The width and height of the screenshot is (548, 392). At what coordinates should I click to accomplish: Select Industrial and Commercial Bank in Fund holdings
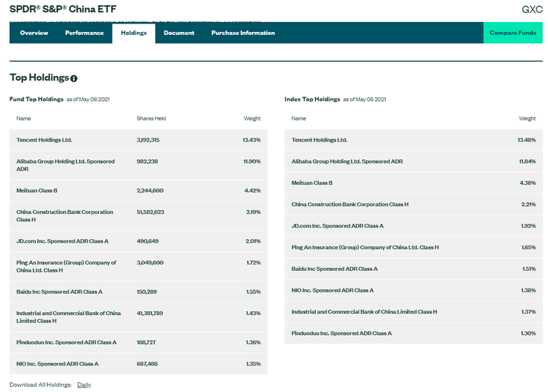[68, 317]
